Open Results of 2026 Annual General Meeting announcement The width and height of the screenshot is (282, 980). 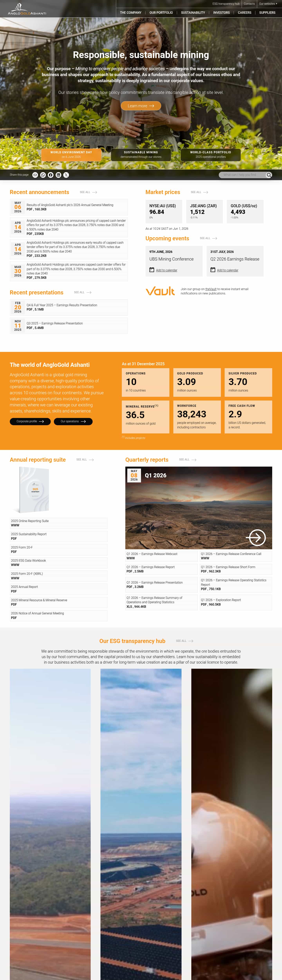(69, 207)
